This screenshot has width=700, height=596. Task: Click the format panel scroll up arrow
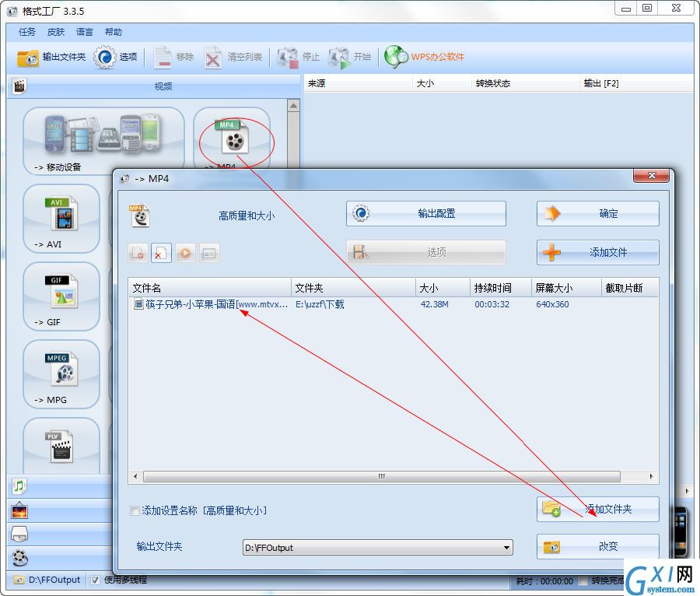point(293,106)
